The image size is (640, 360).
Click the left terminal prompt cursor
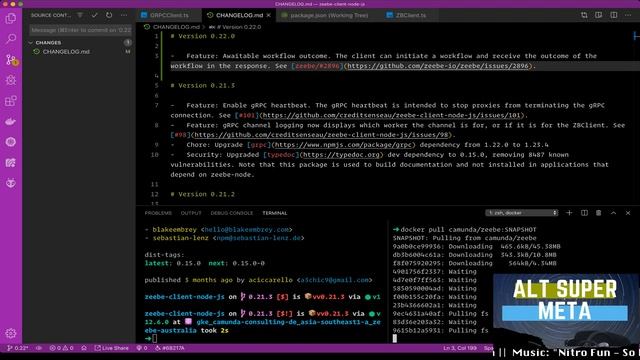pos(155,338)
